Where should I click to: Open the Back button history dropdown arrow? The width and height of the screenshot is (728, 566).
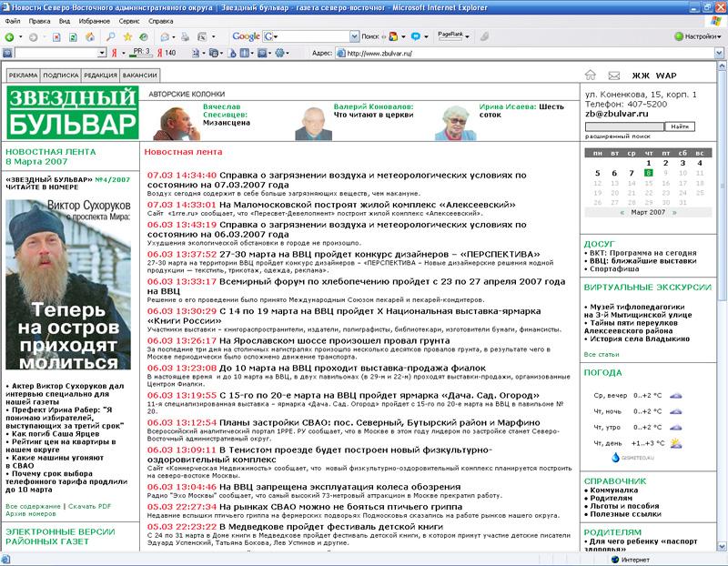20,37
